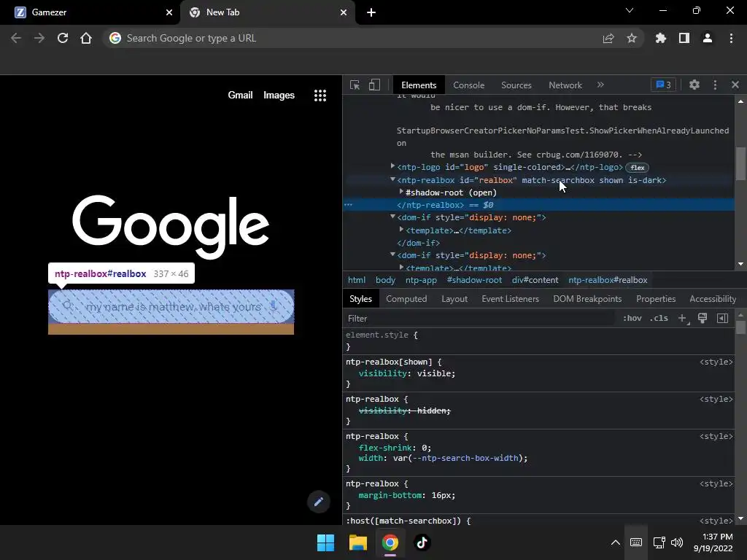The height and width of the screenshot is (560, 747).
Task: Open DevTools three-dot customize menu
Action: [715, 85]
